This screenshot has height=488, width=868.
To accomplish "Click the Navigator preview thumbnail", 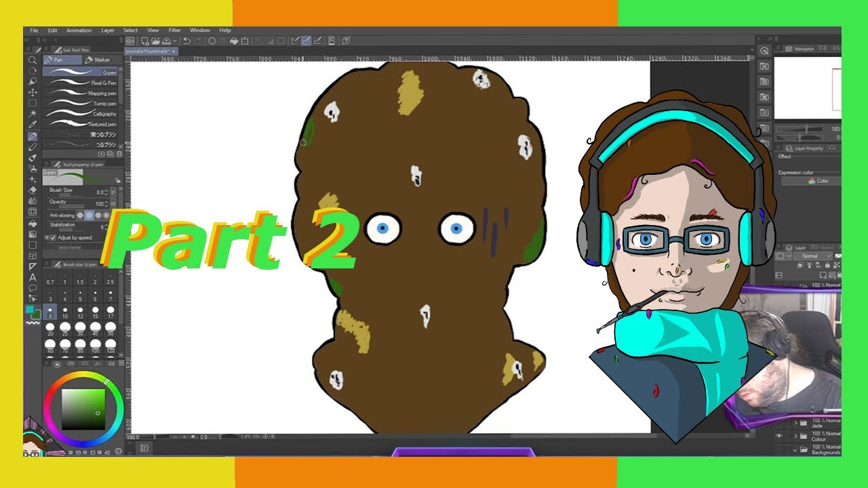I will pyautogui.click(x=807, y=88).
